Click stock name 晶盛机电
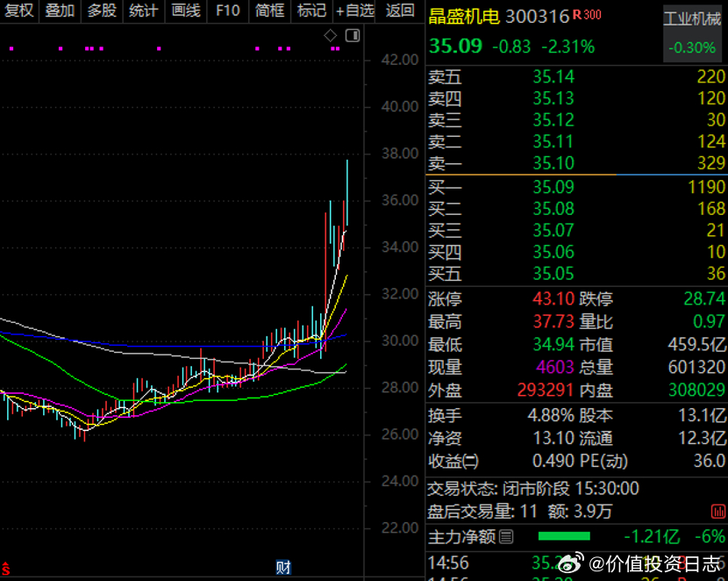 (x=463, y=17)
